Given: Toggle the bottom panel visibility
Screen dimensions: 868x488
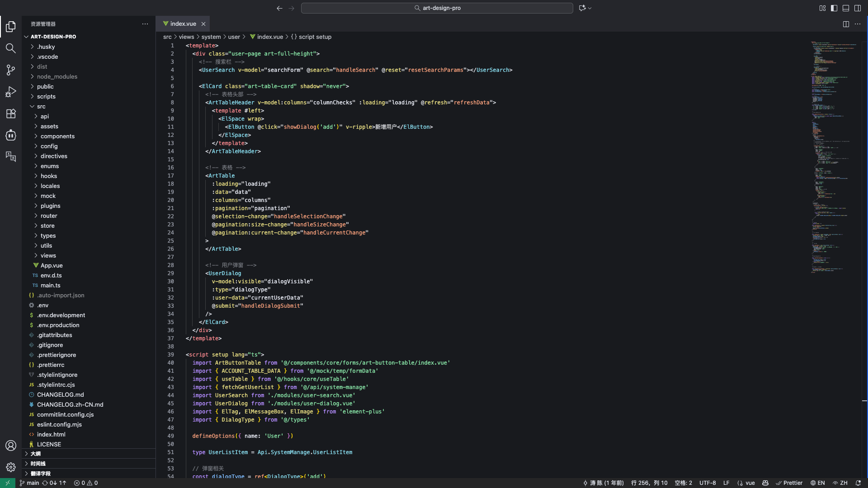Looking at the screenshot, I should (846, 8).
